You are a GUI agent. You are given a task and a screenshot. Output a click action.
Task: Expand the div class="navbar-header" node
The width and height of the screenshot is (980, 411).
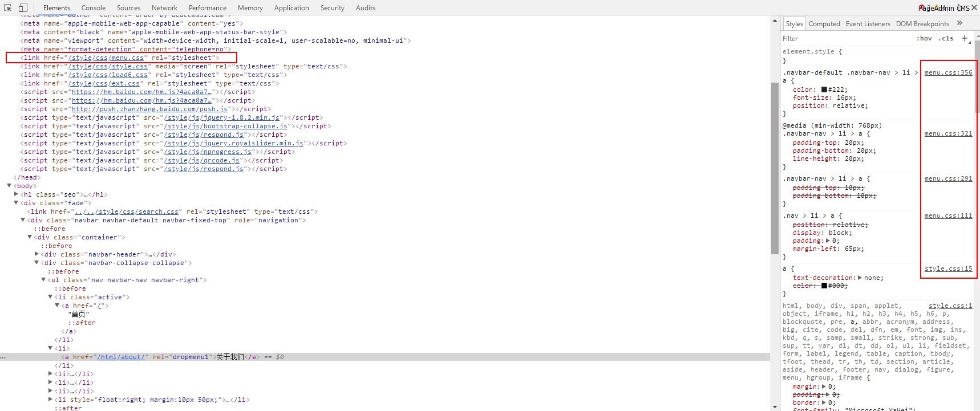pos(37,254)
